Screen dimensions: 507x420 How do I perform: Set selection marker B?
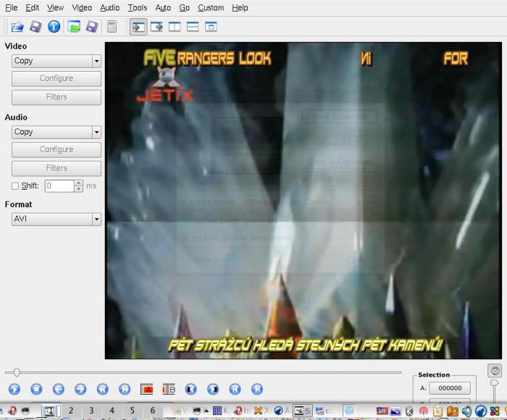[x=169, y=389]
